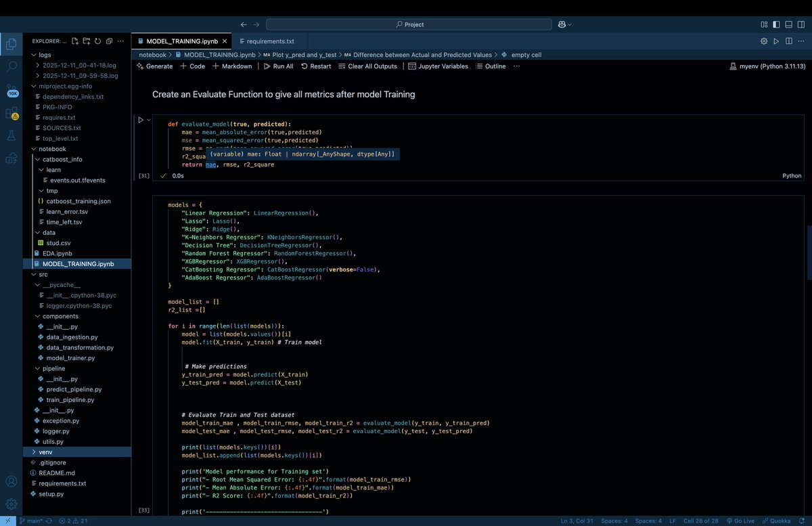Open the Testing flask view
The image size is (812, 526).
[x=11, y=136]
